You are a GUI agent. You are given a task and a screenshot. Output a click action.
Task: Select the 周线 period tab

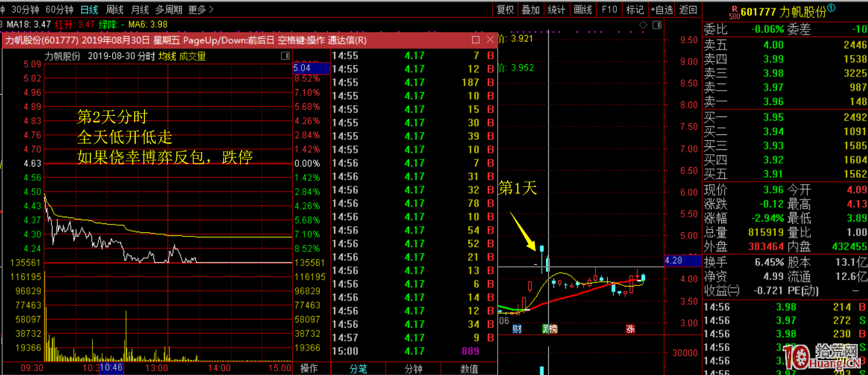[115, 10]
